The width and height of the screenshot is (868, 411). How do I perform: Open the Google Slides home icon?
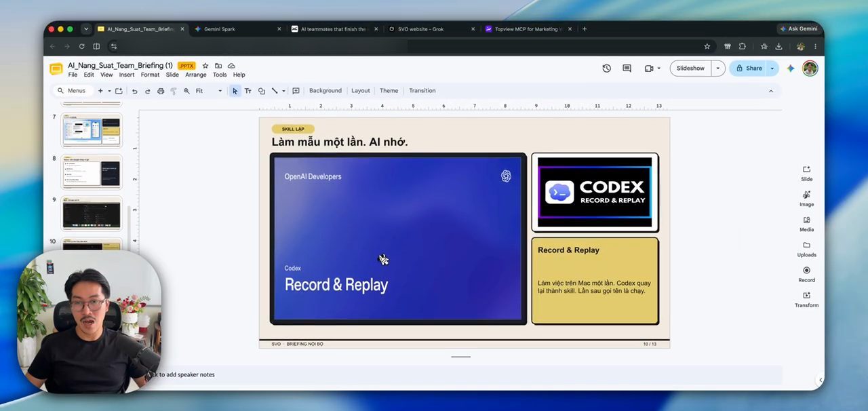click(x=56, y=68)
